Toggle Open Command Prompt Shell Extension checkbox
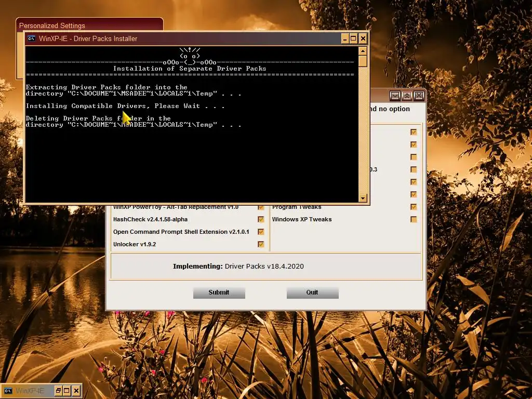Image resolution: width=532 pixels, height=399 pixels. tap(261, 232)
